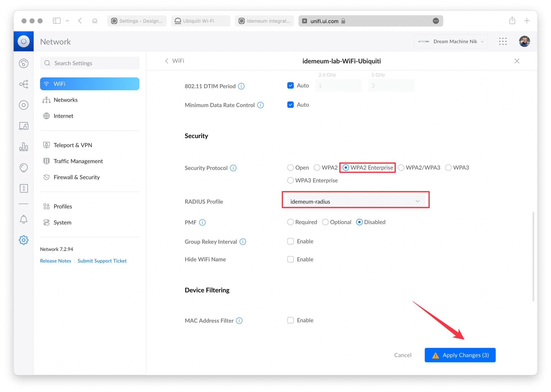Select the WPA3 Enterprise radio button
Image resolution: width=551 pixels, height=392 pixels.
click(x=290, y=180)
